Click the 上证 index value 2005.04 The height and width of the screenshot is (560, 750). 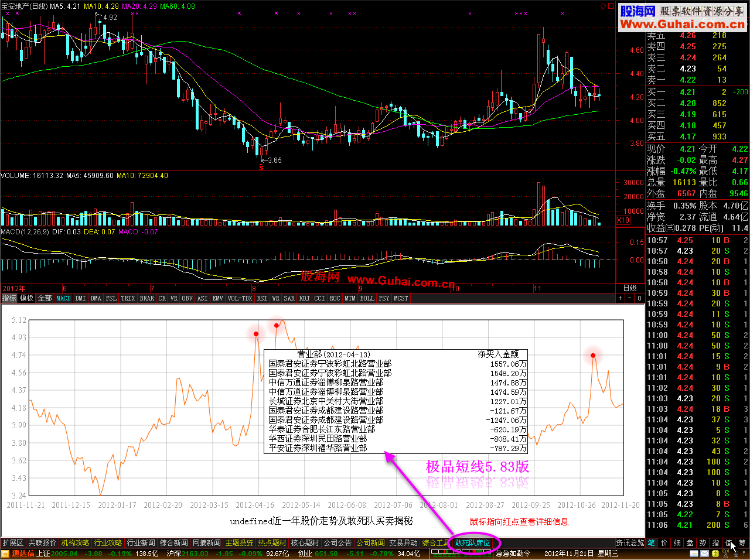click(64, 554)
